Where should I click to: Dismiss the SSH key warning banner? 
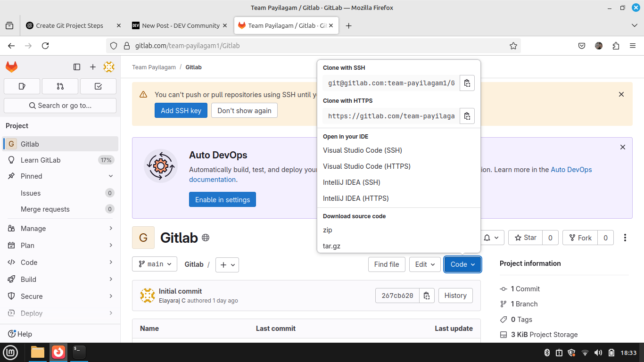tap(621, 94)
